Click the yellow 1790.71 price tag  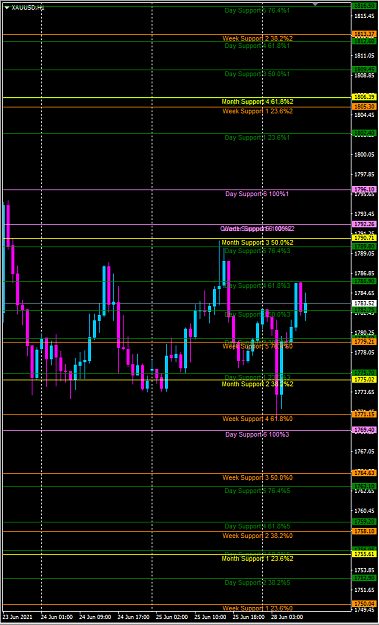[364, 238]
